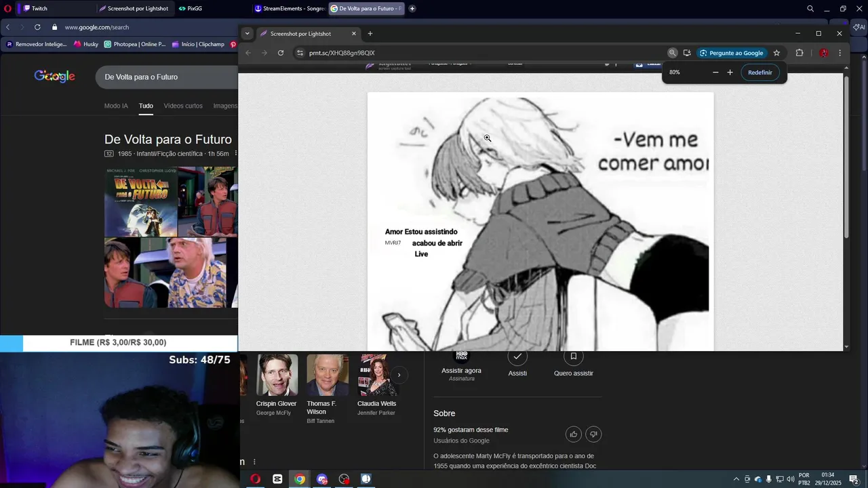
Task: Click Pergunte ao Google button
Action: (x=732, y=53)
